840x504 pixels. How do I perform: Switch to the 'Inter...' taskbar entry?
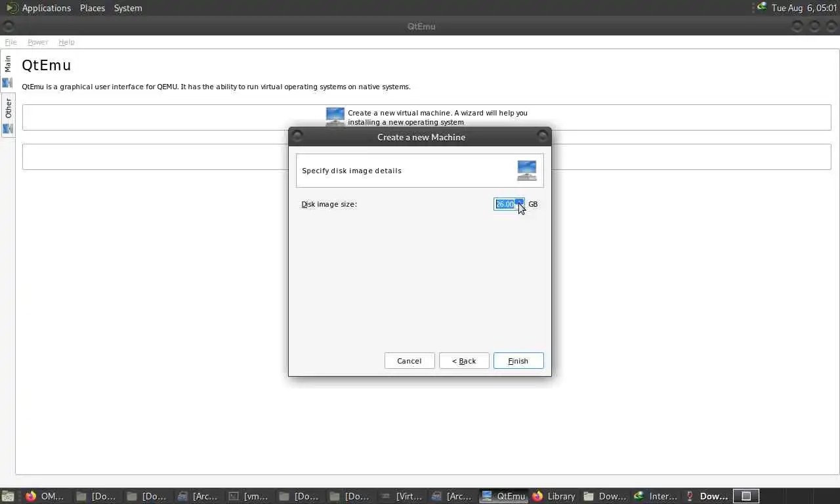click(x=656, y=496)
